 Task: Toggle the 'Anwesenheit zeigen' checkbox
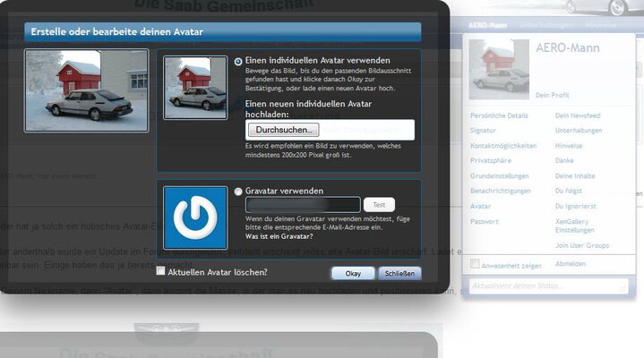click(x=475, y=263)
